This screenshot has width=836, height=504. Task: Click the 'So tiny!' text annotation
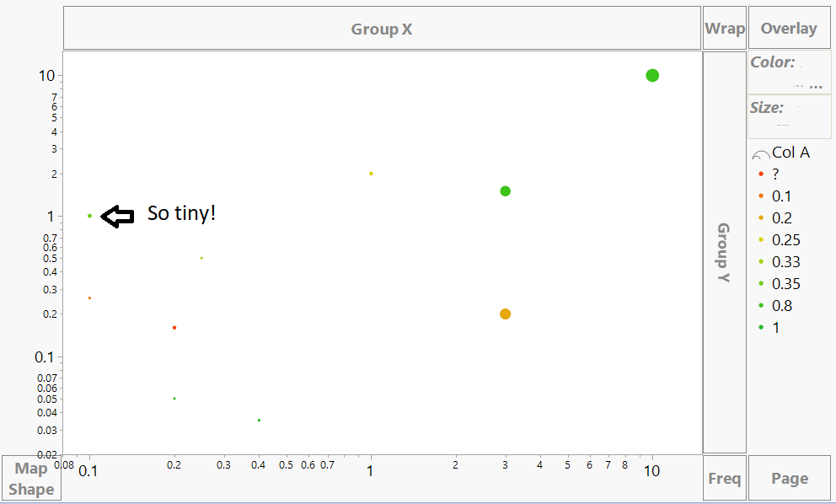coord(182,214)
